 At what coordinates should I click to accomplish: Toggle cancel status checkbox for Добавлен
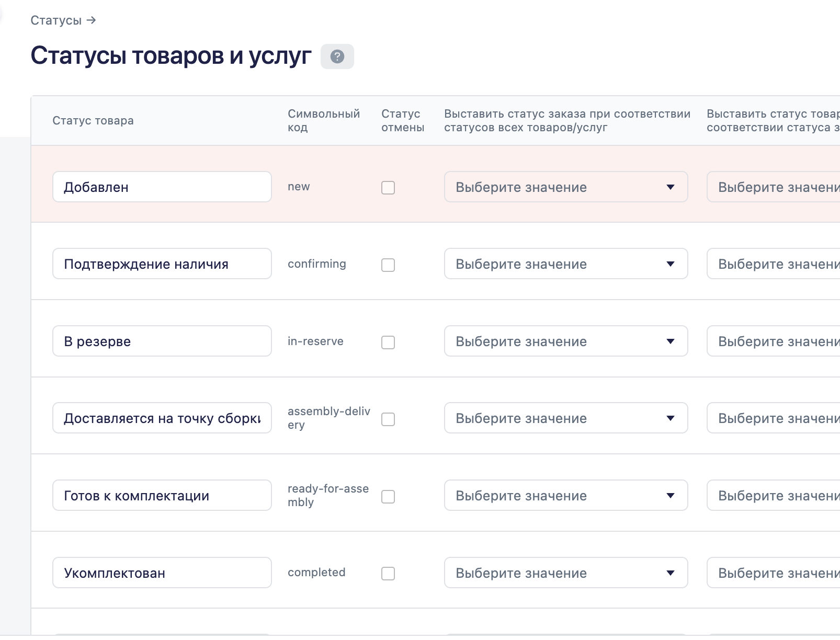coord(388,188)
